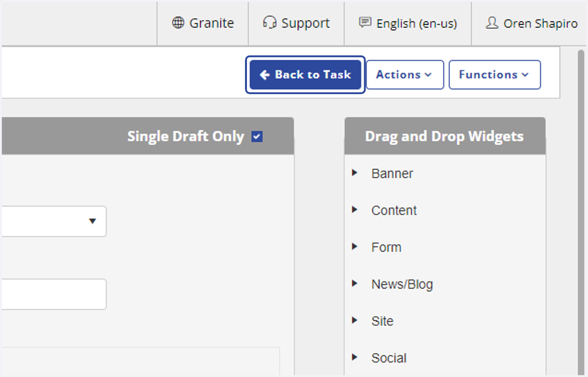This screenshot has width=588, height=377.
Task: Expand the Social widget group
Action: point(355,357)
